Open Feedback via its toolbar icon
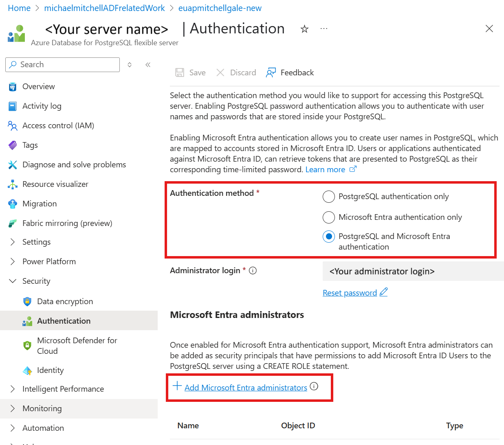Screen dimensions: 504x445 pos(271,72)
